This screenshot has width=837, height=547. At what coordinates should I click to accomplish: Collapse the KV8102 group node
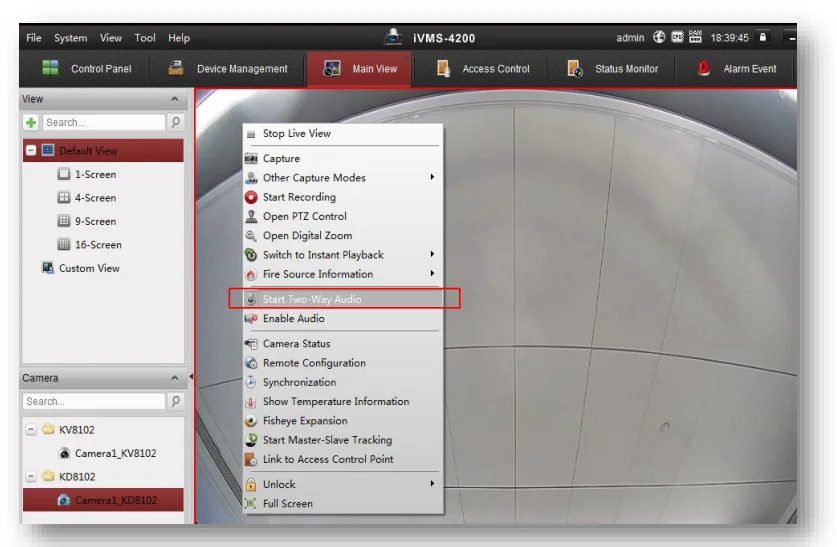31,430
